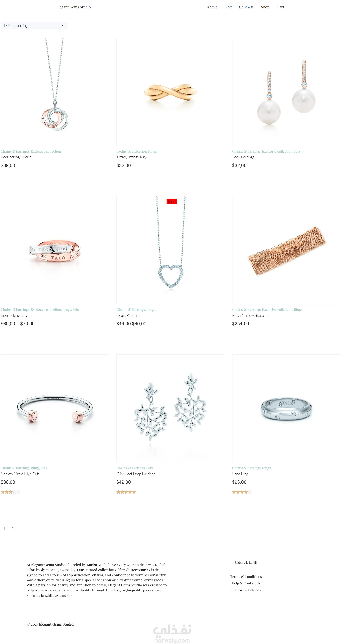
Task: Open the Tiffany Infinity Ring image
Action: [x=170, y=92]
